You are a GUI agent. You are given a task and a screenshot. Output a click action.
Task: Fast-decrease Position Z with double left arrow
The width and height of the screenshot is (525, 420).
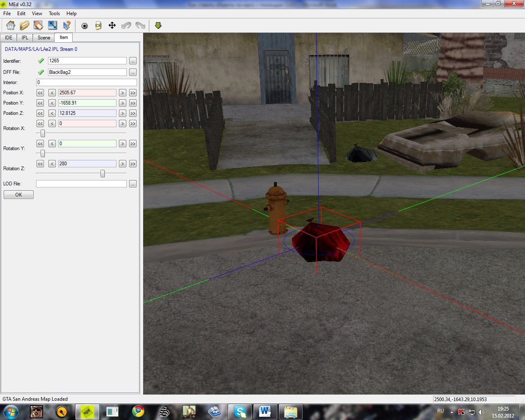(40, 113)
